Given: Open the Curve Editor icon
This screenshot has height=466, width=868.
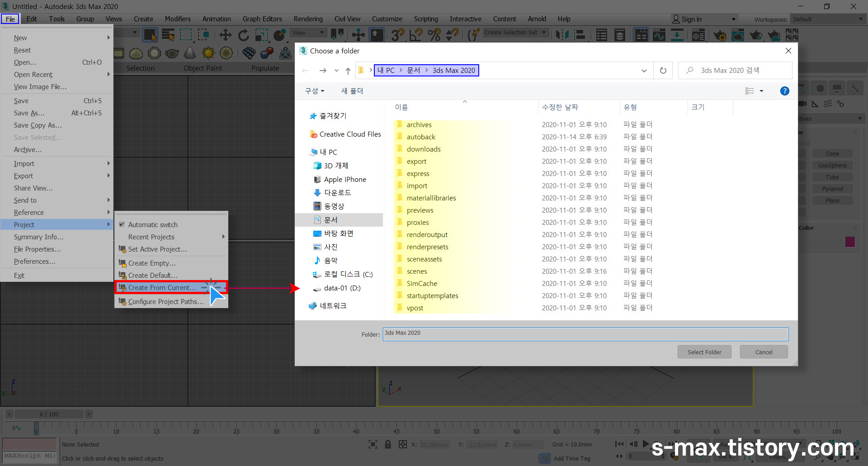Looking at the screenshot, I should click(x=659, y=35).
